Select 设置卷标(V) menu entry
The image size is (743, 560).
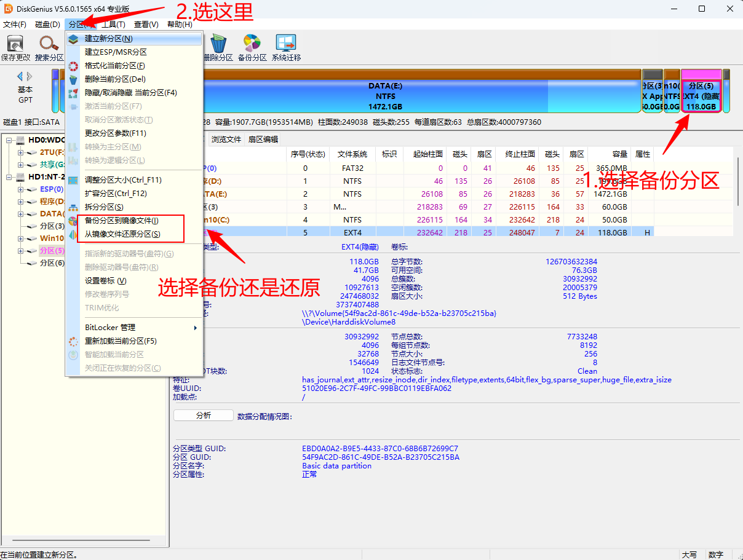click(134, 281)
